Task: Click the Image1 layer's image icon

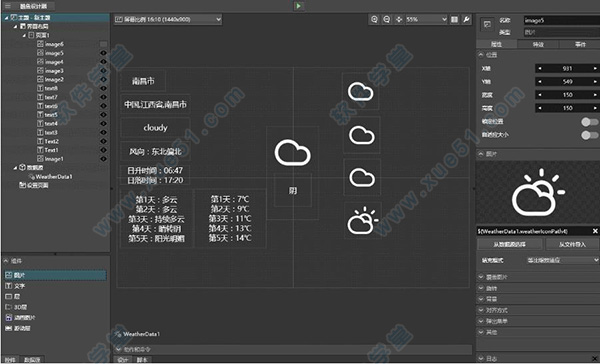Action: click(x=40, y=158)
